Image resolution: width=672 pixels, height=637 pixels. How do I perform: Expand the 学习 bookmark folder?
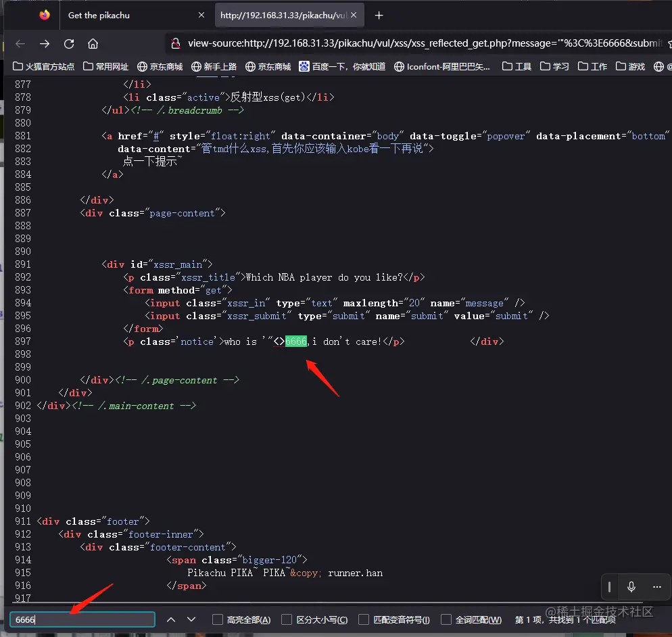(554, 66)
